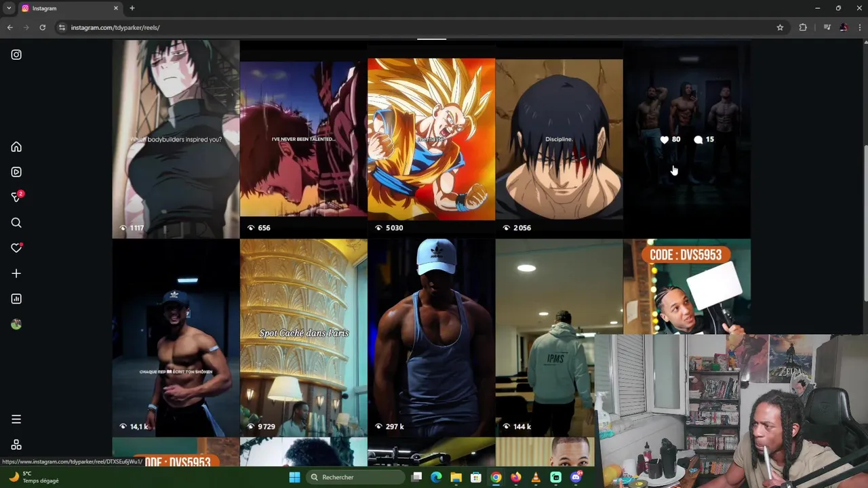The image size is (868, 488).
Task: Open the reel with 297 k views
Action: tap(431, 338)
